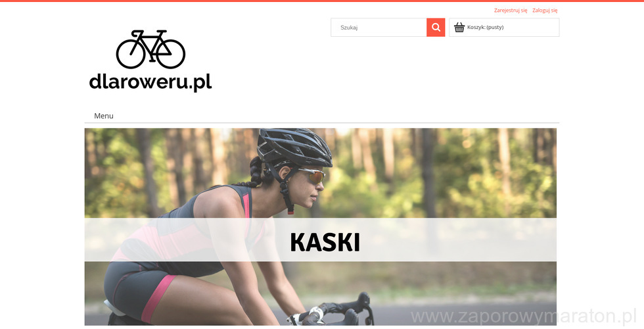Screen dimensions: 644x329
Task: Click the cyclist's black helmet in banner
Action: click(x=294, y=147)
